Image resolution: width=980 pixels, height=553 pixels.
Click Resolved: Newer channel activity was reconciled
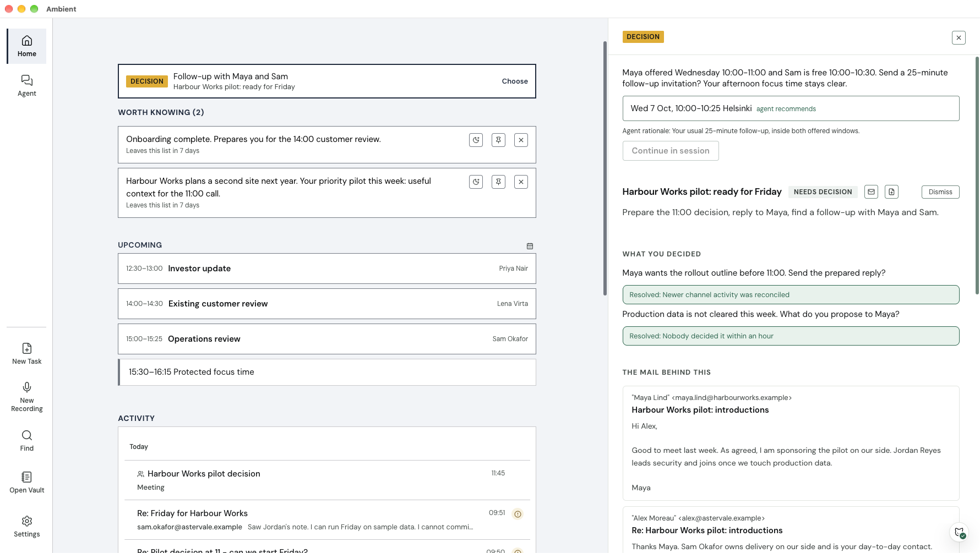[791, 295]
